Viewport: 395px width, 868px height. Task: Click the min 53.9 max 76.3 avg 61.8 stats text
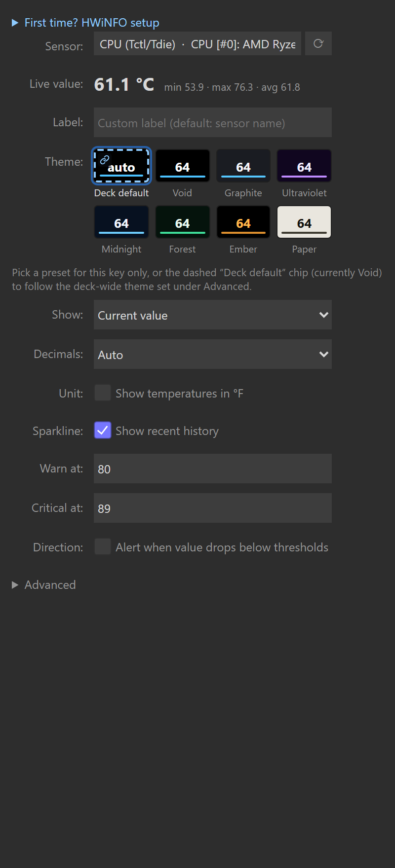pos(232,87)
